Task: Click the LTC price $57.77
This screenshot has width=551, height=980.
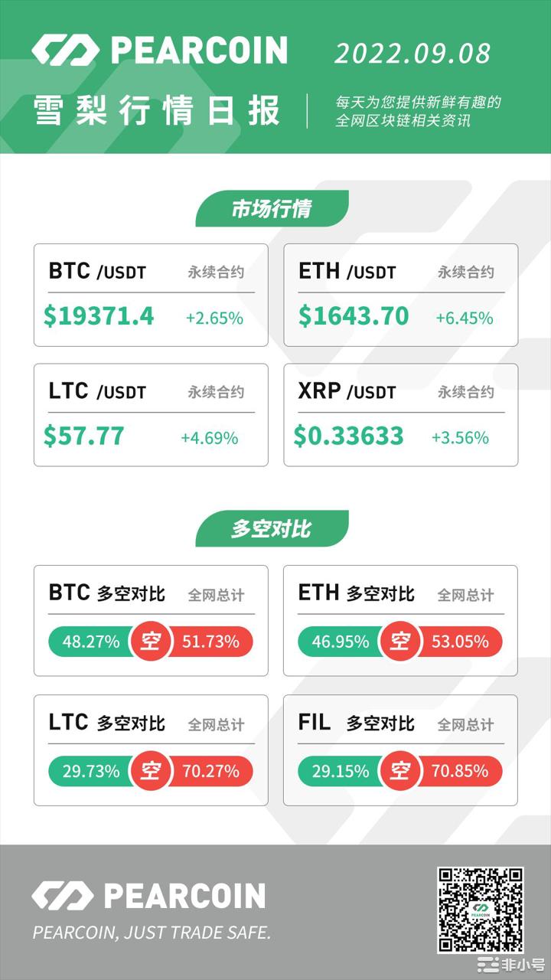Action: click(x=84, y=436)
